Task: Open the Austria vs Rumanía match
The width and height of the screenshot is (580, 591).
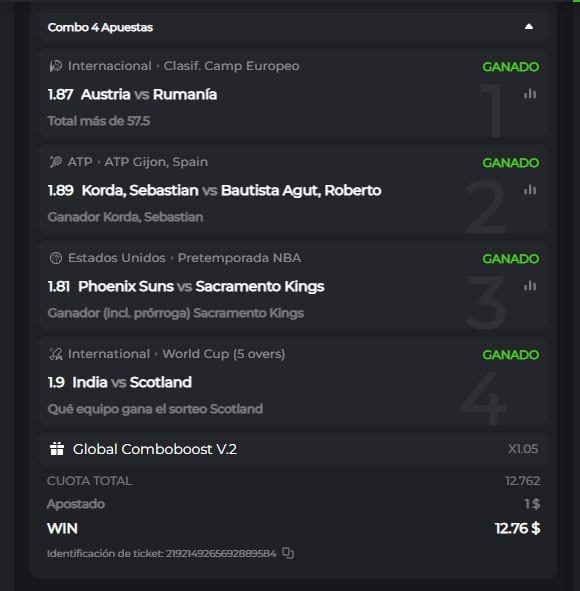Action: pyautogui.click(x=149, y=94)
